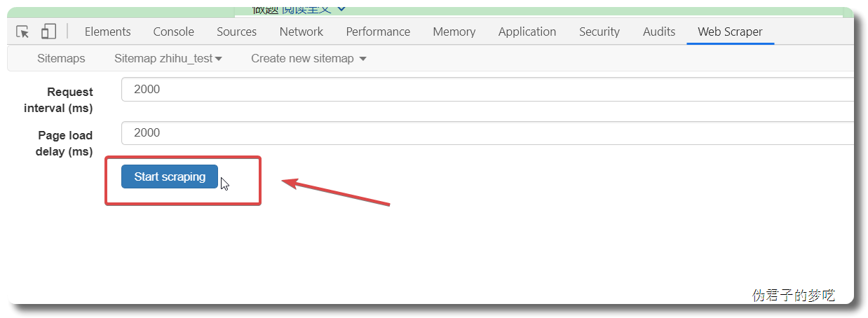Toggle the device toolbar icon
This screenshot has height=318, width=868.
[48, 32]
